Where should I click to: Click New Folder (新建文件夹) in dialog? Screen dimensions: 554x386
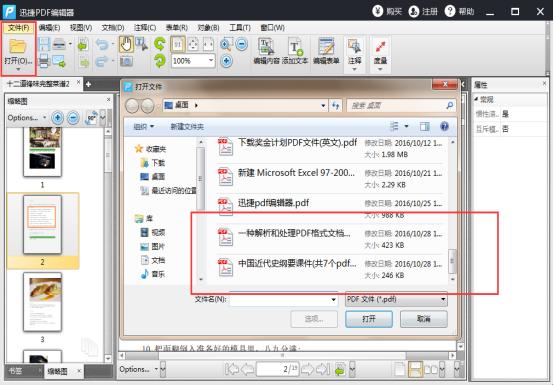[187, 126]
